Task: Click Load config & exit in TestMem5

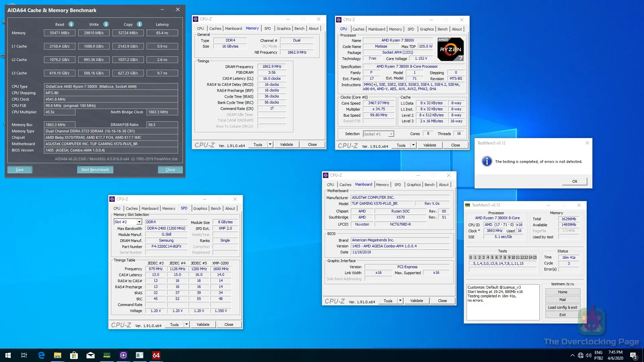Action: pos(562,307)
